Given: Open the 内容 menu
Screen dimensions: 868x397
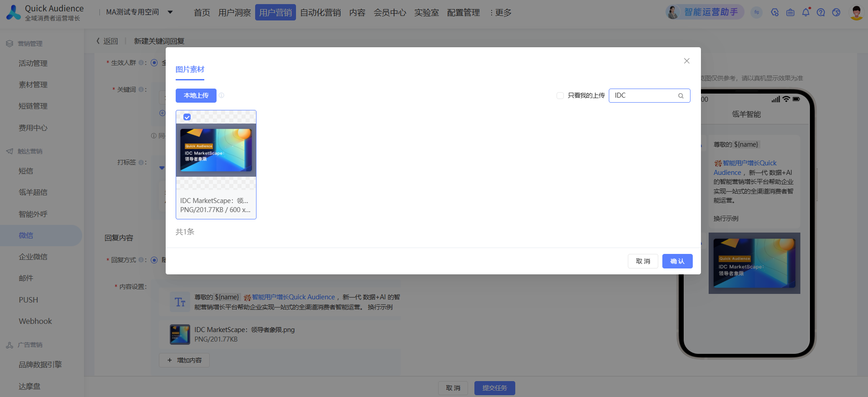Looking at the screenshot, I should tap(357, 13).
